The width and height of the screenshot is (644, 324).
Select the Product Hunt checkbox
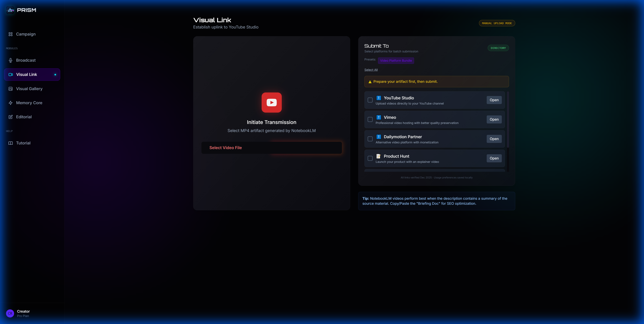[370, 158]
